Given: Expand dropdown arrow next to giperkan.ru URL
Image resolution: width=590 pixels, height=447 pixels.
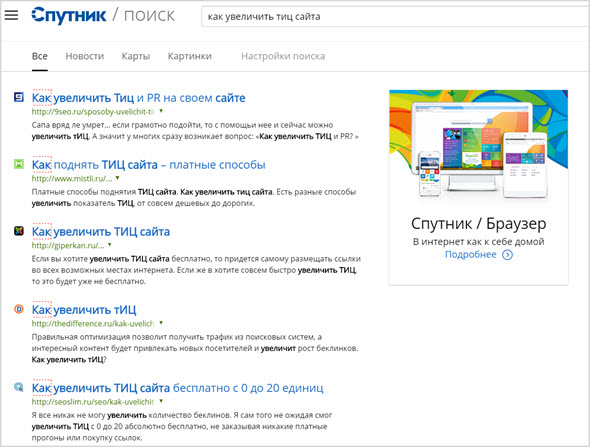Looking at the screenshot, I should tap(109, 245).
